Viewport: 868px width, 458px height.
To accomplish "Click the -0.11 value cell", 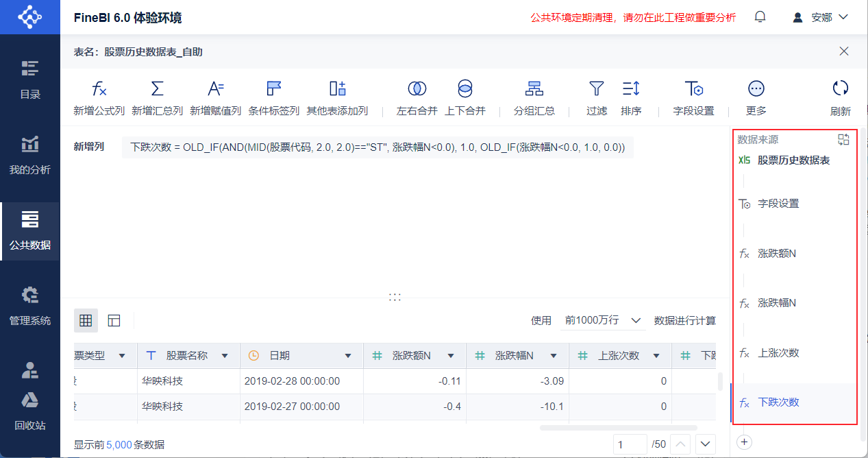I will click(414, 381).
